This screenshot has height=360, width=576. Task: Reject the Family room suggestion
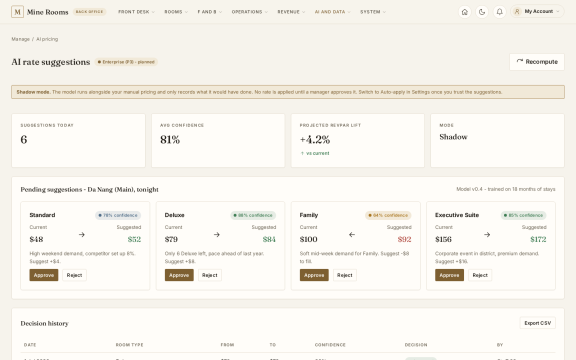point(345,275)
